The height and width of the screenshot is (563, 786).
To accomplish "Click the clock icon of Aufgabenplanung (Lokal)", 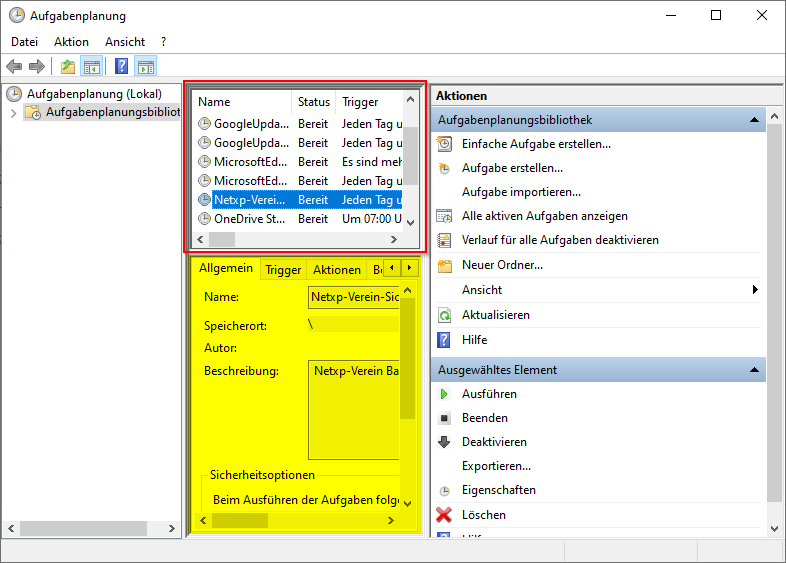I will [14, 94].
